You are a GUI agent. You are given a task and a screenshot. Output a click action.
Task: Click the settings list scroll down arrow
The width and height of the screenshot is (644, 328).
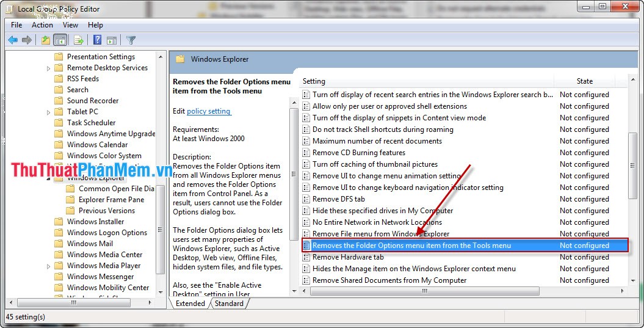633,280
